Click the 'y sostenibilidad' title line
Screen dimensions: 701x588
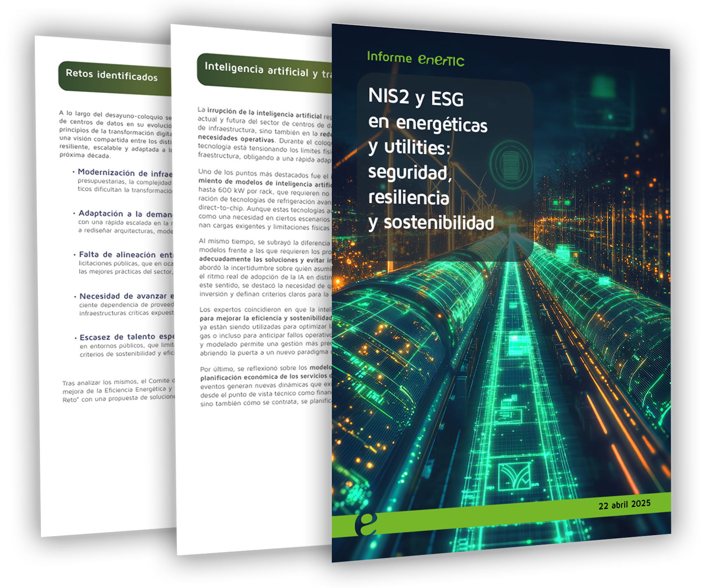431,222
